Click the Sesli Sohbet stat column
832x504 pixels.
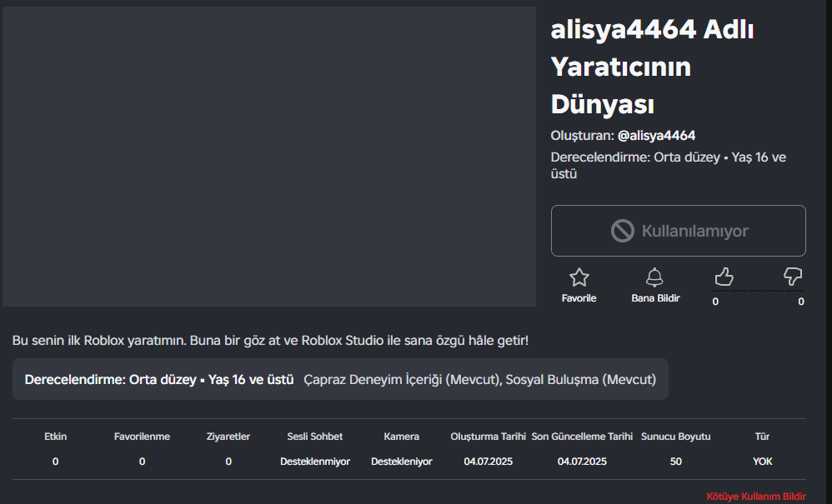pyautogui.click(x=314, y=449)
